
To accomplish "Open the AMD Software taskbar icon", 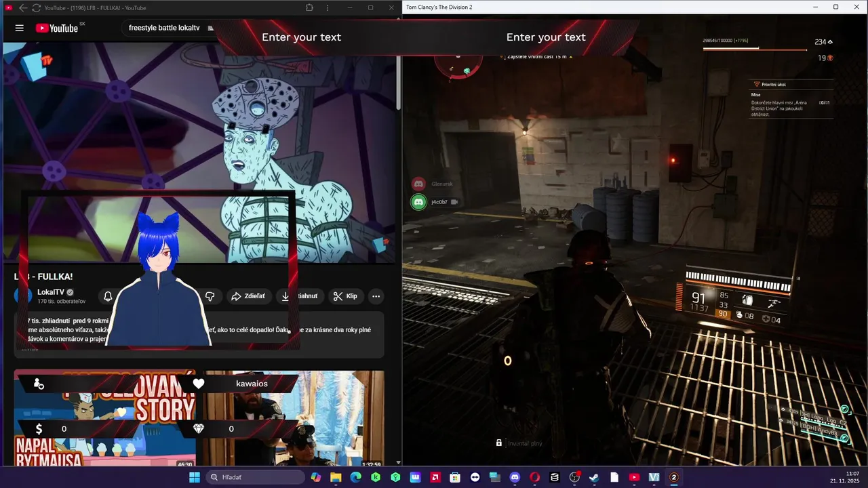I will [435, 477].
